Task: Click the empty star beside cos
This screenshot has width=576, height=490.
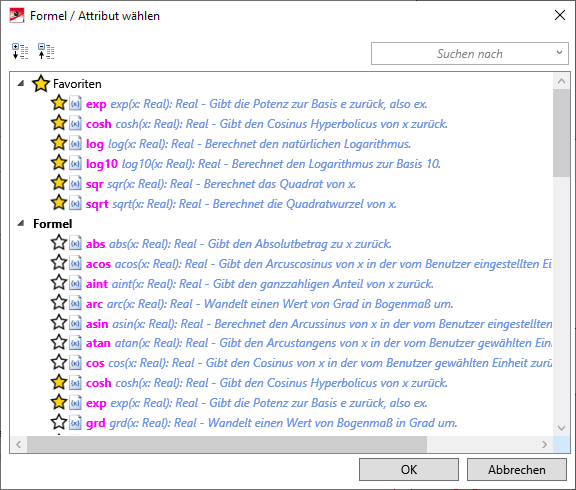Action: click(59, 362)
